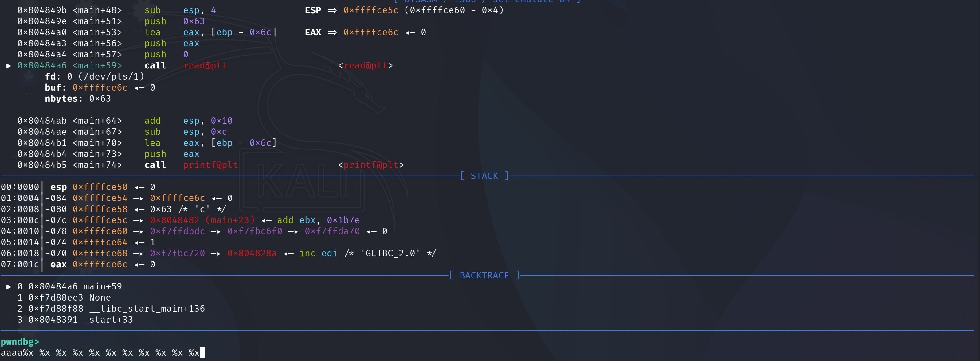Click the "add ebx, 0x1b7e" instruction text
Image resolution: width=980 pixels, height=361 pixels.
pos(319,220)
